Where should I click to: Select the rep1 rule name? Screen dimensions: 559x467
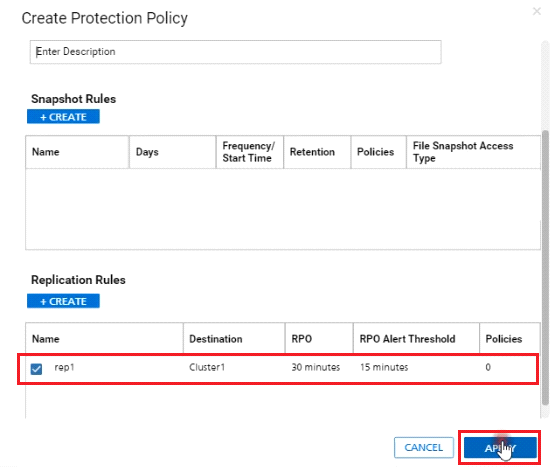coord(64,367)
